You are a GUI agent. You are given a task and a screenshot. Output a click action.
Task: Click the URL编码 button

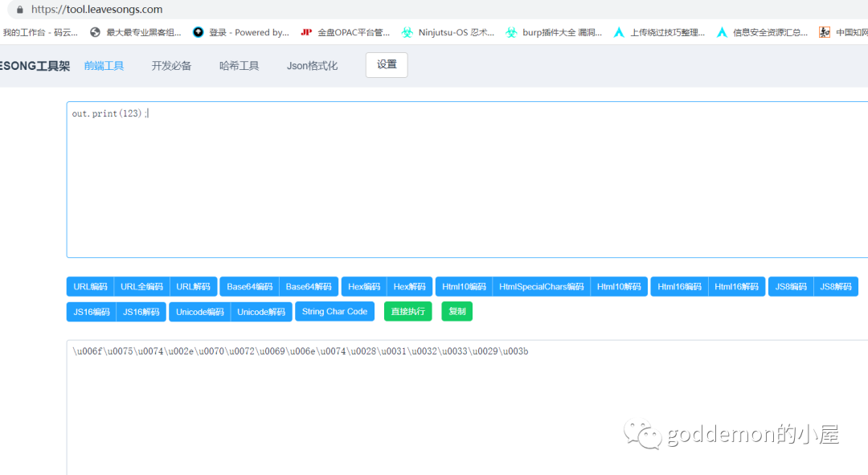90,287
